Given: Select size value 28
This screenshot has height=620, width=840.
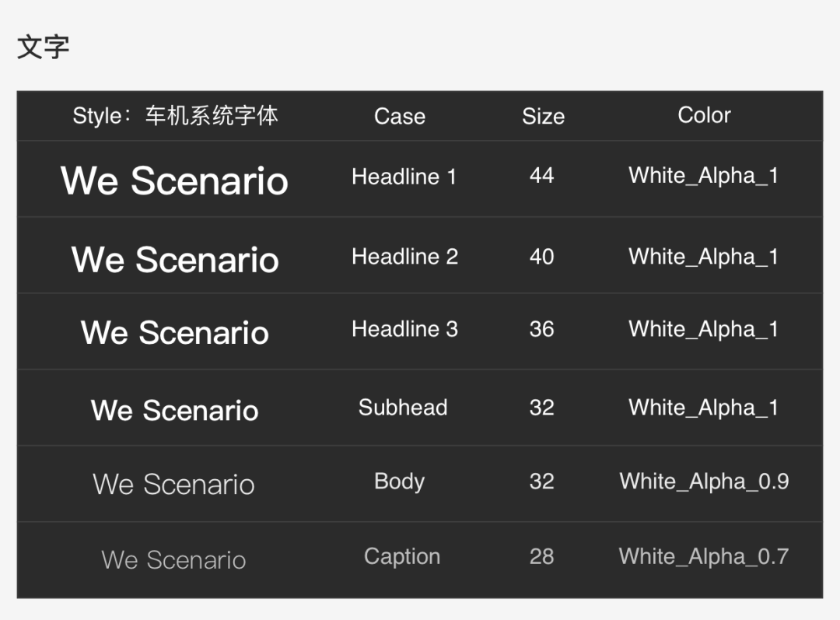Looking at the screenshot, I should [x=541, y=557].
